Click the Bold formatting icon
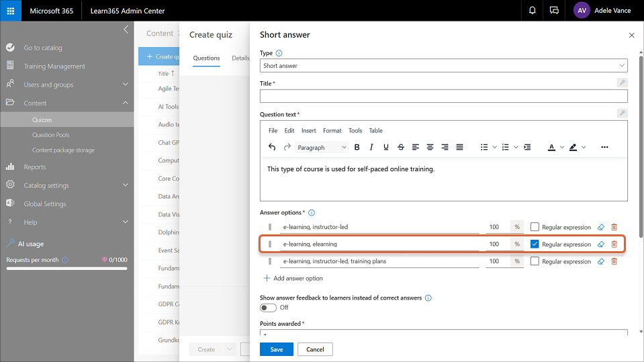644x362 pixels. click(x=357, y=147)
